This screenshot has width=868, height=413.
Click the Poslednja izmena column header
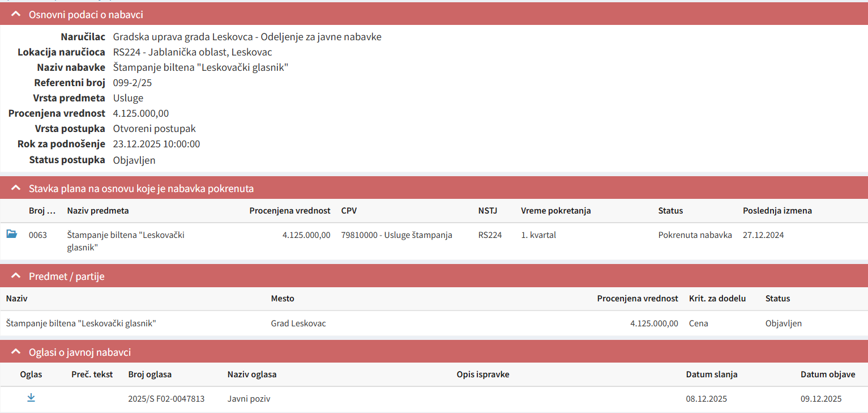pos(777,211)
